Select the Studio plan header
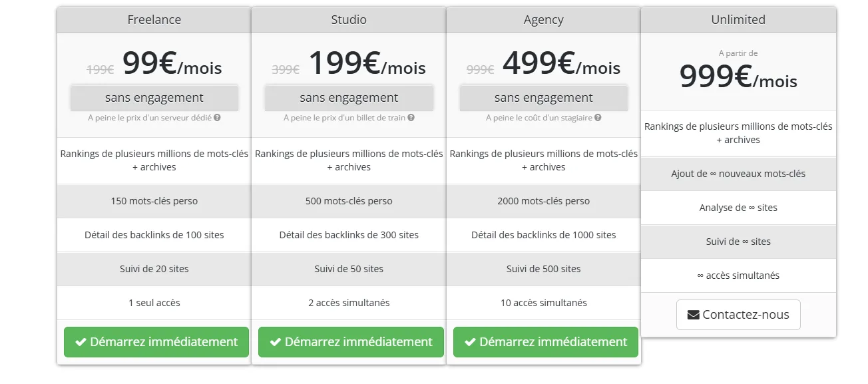Image resolution: width=868 pixels, height=384 pixels. point(349,20)
